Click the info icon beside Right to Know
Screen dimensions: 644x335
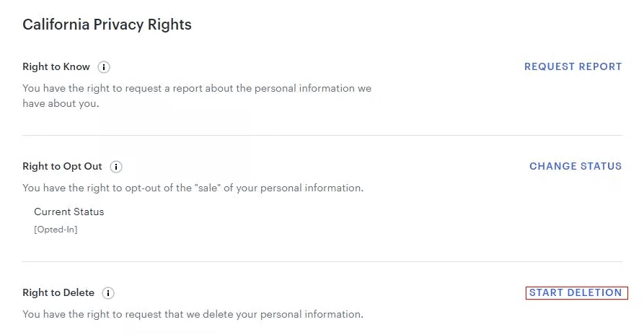coord(104,67)
